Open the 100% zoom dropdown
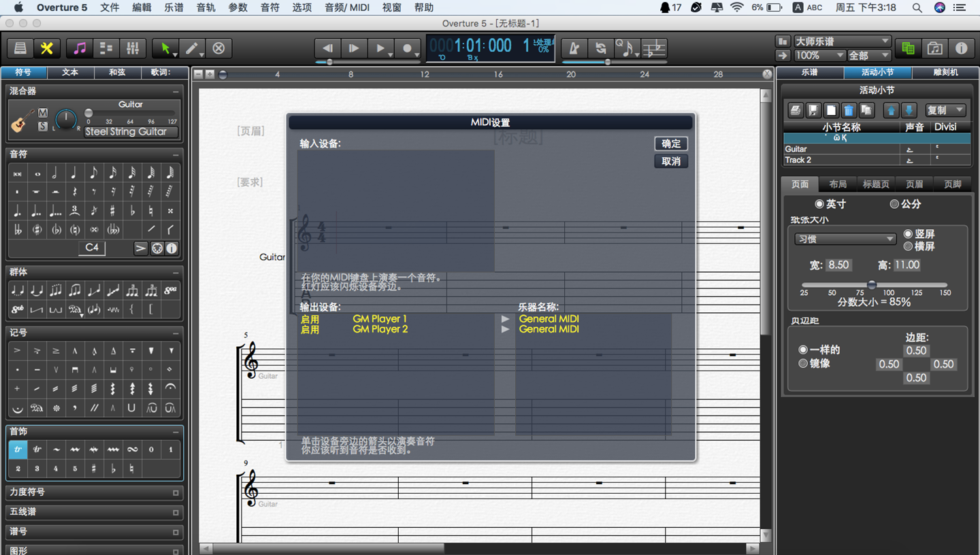Image resolution: width=980 pixels, height=555 pixels. (819, 55)
